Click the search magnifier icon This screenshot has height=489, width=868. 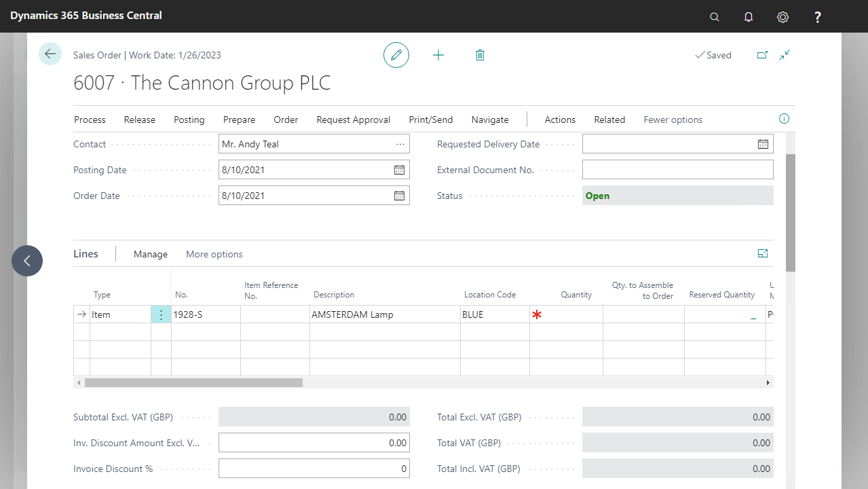tap(715, 16)
